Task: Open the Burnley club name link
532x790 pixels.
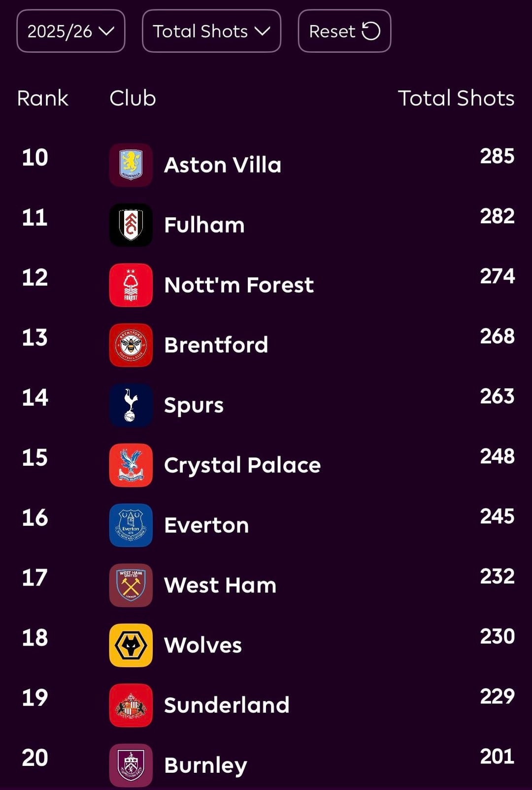Action: coord(205,765)
